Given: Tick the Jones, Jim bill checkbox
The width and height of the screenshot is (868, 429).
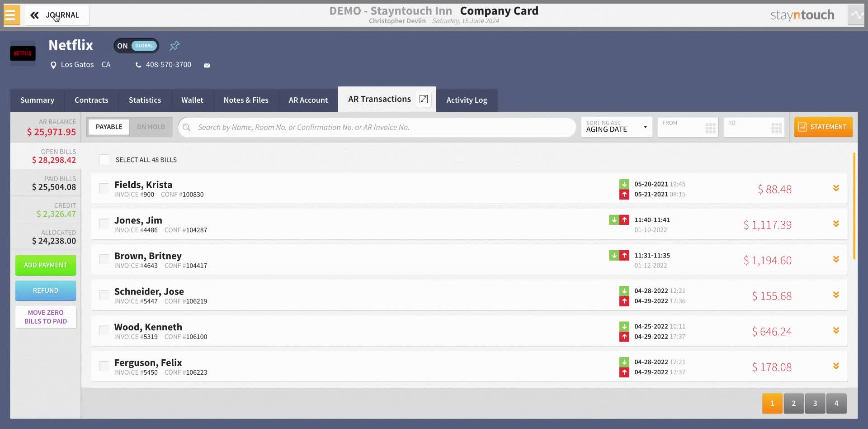Looking at the screenshot, I should (x=104, y=224).
